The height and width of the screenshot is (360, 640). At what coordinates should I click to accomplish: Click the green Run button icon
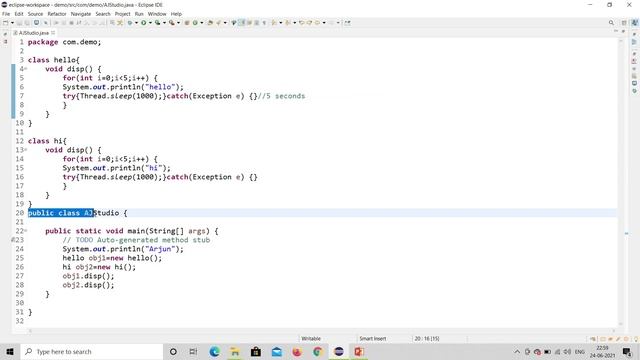(144, 23)
